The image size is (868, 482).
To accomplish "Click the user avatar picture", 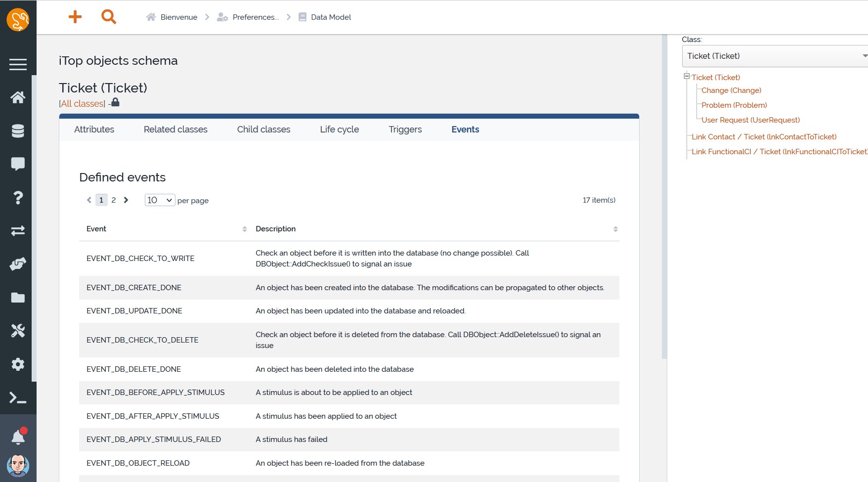I will pyautogui.click(x=18, y=466).
